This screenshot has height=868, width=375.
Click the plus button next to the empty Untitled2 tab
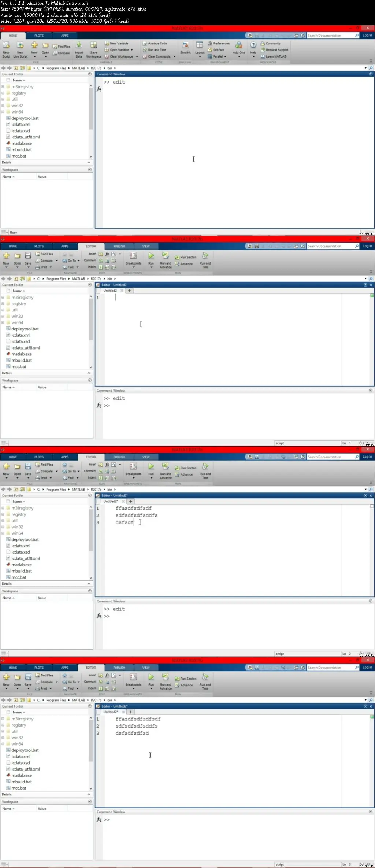(x=129, y=291)
